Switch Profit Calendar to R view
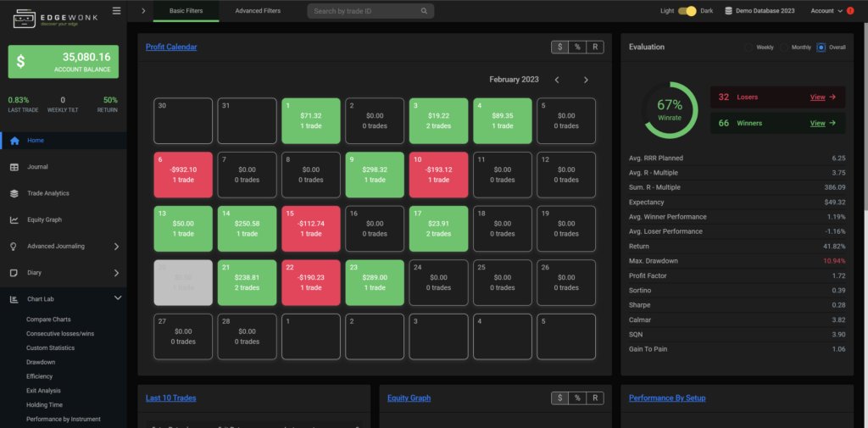The image size is (868, 428). coord(595,47)
